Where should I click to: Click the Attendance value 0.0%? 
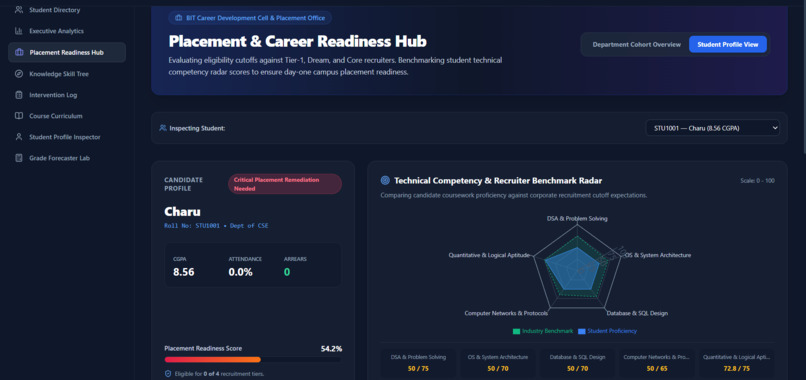[x=241, y=272]
